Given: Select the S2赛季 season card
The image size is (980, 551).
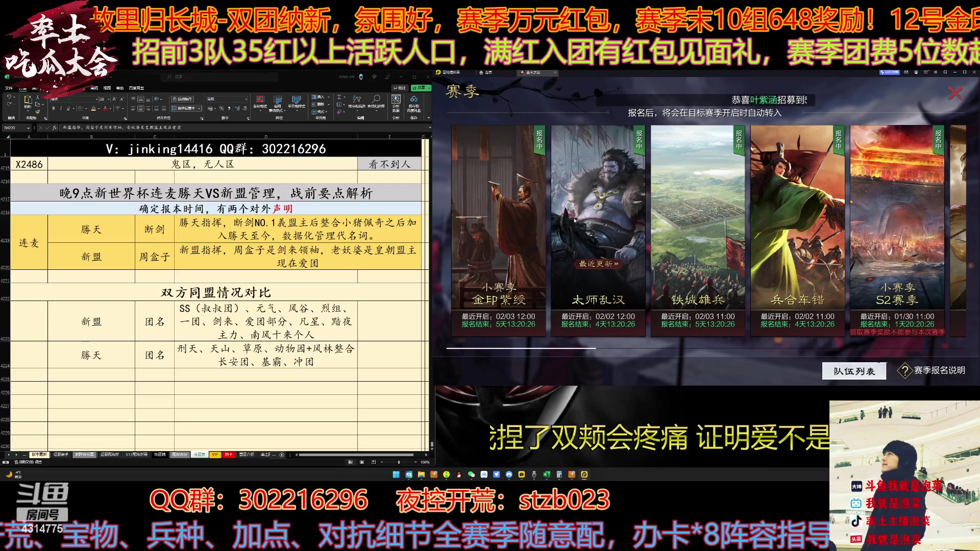Looking at the screenshot, I should pyautogui.click(x=897, y=231).
